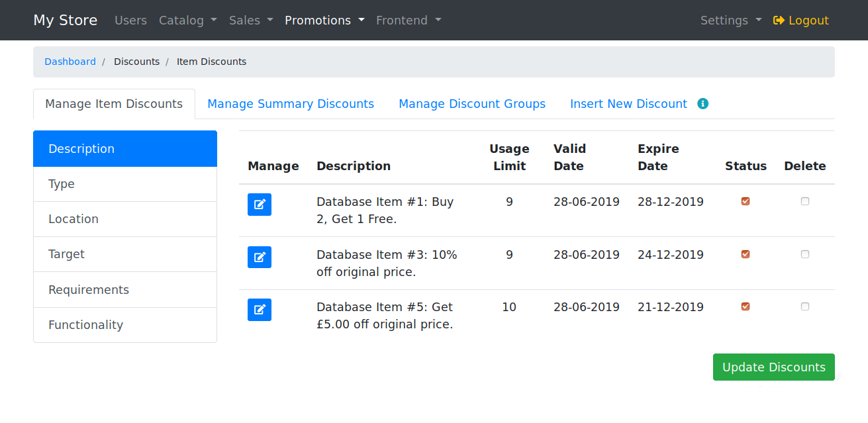868x423 pixels.
Task: Open the Manage Discount Groups tab
Action: click(x=472, y=104)
